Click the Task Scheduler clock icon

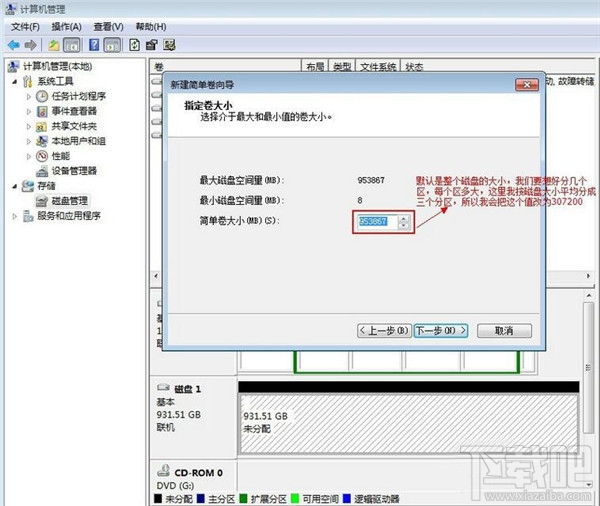[42, 96]
